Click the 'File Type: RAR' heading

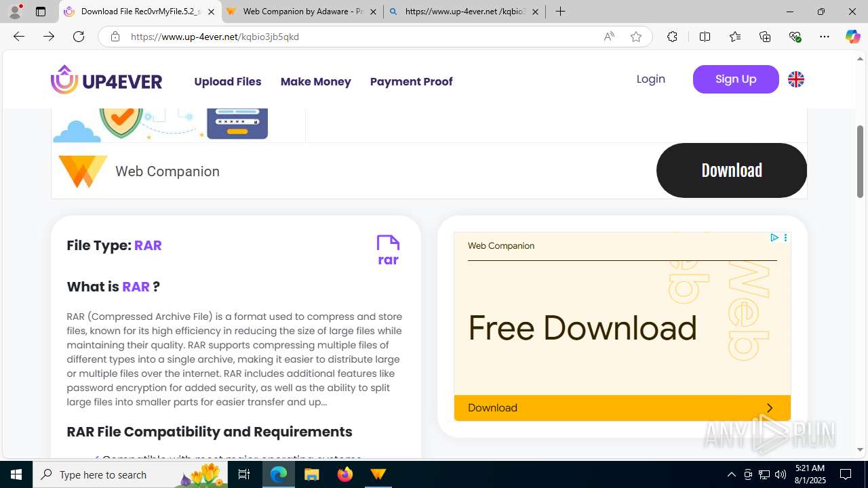point(114,245)
